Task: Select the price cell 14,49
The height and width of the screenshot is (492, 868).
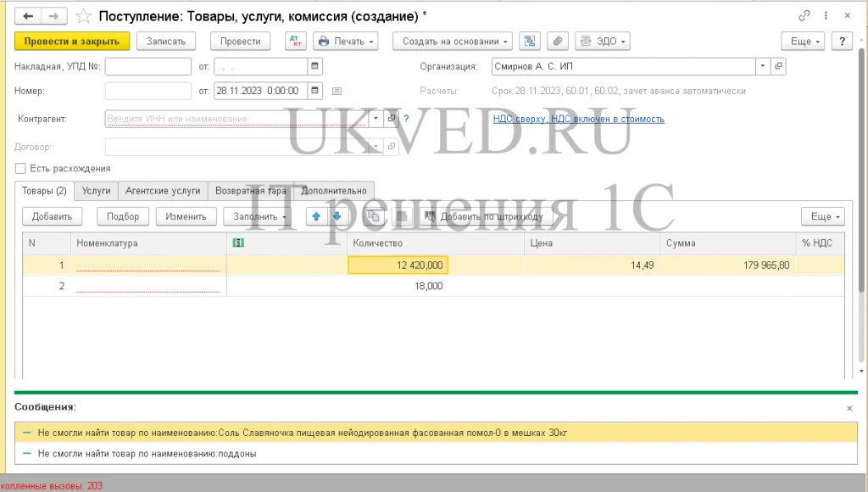Action: coord(591,265)
